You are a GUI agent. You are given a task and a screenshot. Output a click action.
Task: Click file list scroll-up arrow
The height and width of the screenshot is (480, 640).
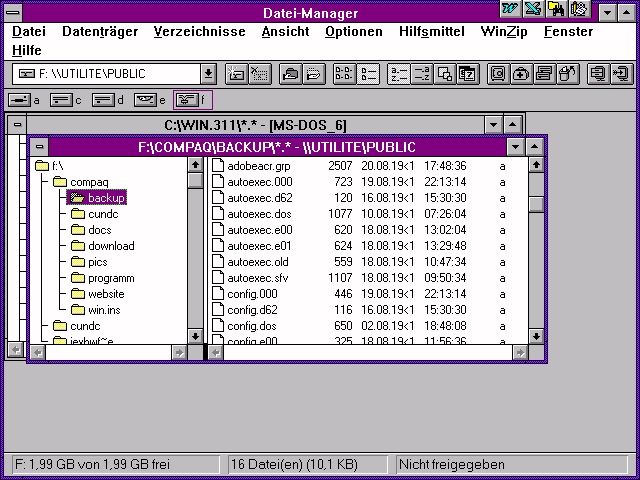coord(536,165)
